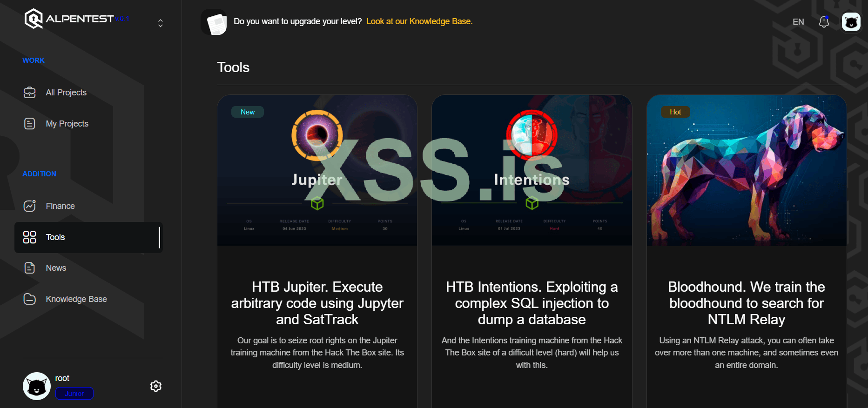868x408 pixels.
Task: Click the Junior level badge
Action: [x=74, y=394]
